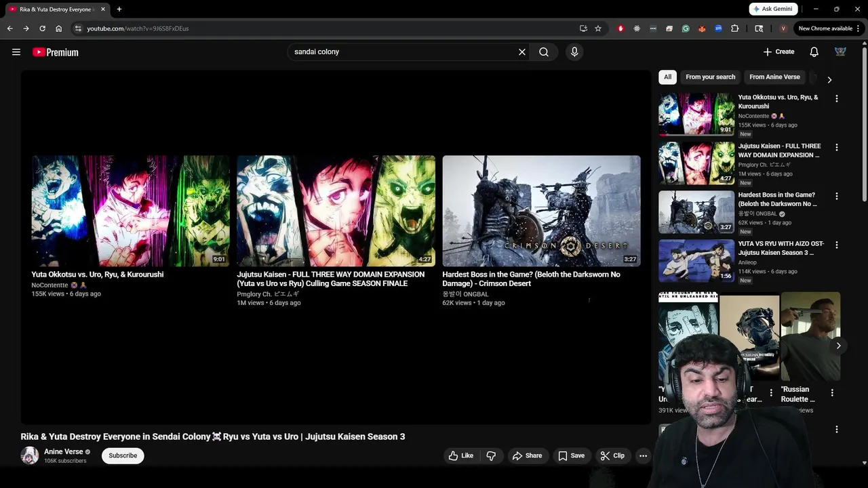
Task: Open the Anine Verse channel name
Action: coord(63,451)
